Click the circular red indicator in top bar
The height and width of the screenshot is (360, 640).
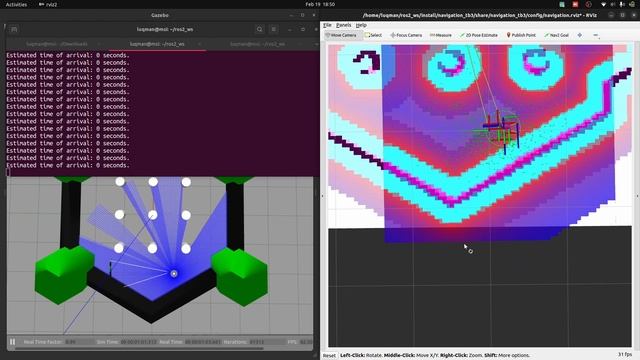[588, 4]
